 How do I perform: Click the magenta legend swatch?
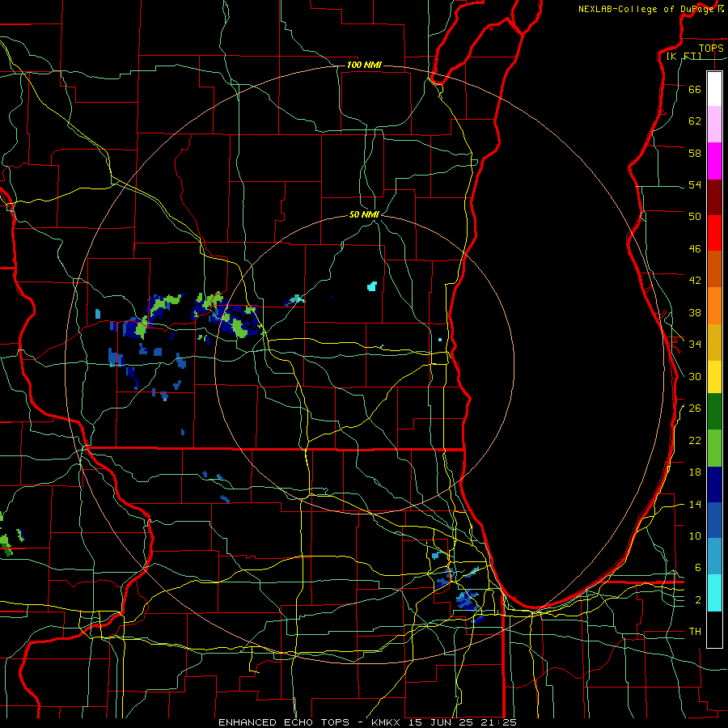coord(714,161)
